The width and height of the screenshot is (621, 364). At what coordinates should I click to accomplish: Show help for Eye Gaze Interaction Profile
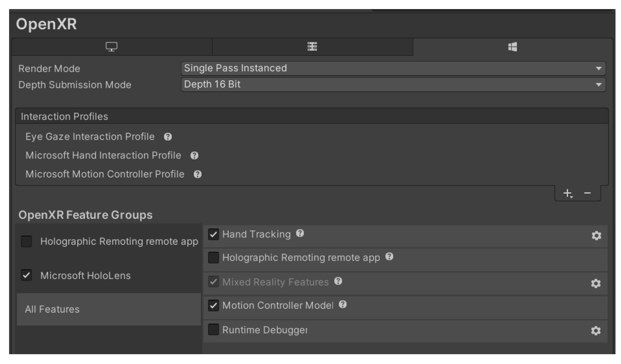coord(168,137)
